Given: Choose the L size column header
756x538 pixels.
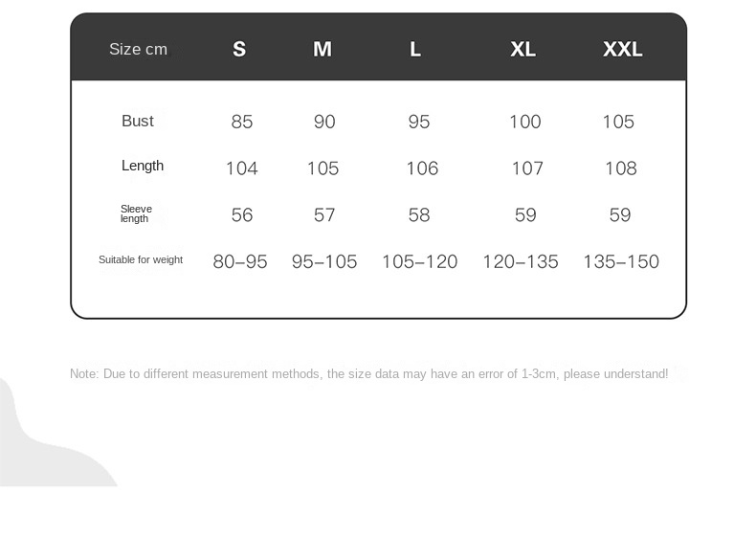Looking at the screenshot, I should click(x=415, y=50).
